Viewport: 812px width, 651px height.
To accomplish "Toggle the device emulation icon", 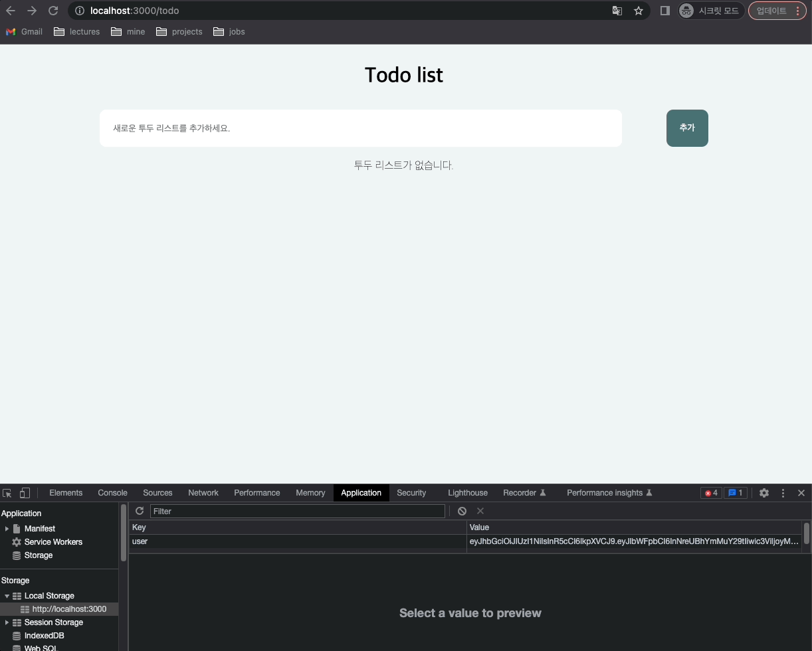I will point(25,493).
